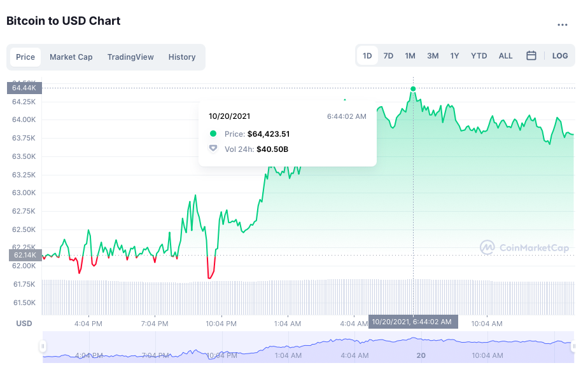The width and height of the screenshot is (588, 370).
Task: Set chart range to 1Y
Action: (x=454, y=56)
